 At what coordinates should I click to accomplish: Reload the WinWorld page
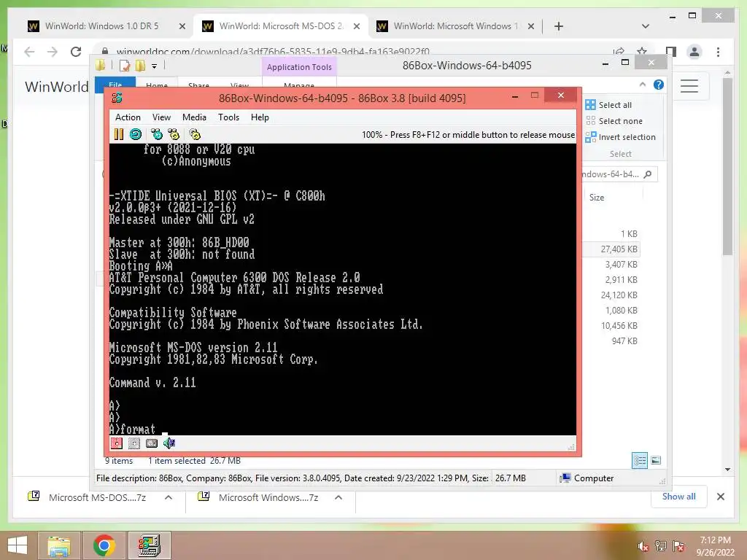pos(76,52)
